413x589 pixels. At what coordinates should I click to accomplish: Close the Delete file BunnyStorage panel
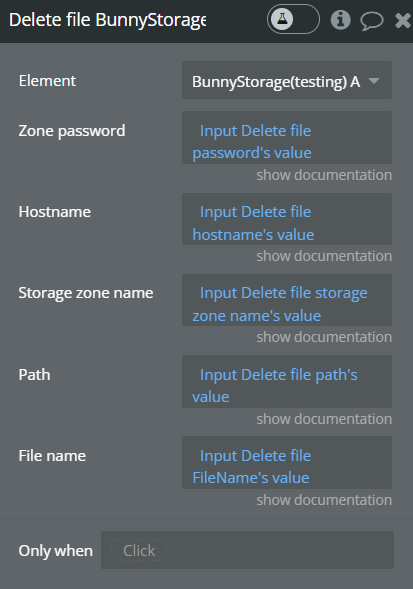pyautogui.click(x=403, y=20)
